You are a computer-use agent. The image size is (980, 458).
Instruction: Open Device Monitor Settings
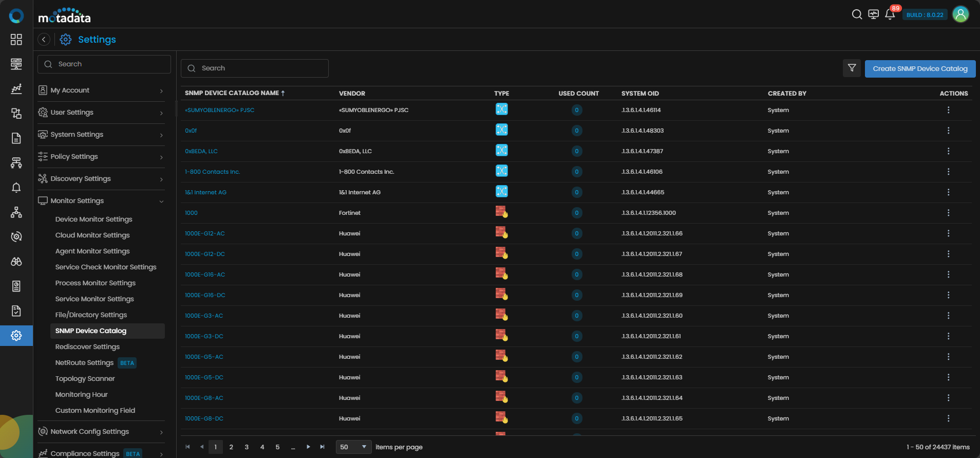click(93, 219)
